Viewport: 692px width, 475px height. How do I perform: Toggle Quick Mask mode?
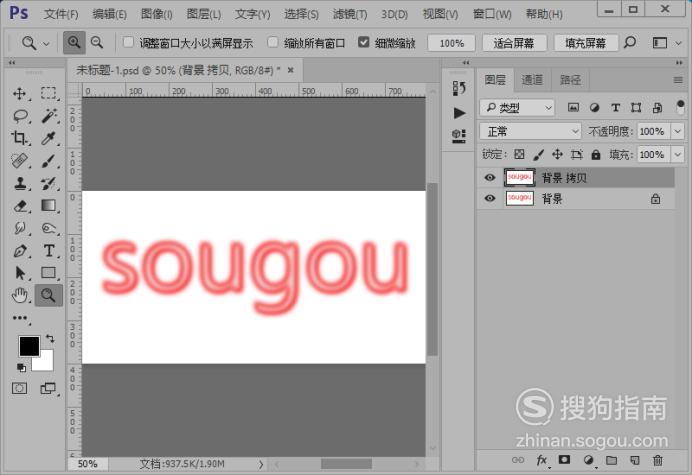click(19, 388)
